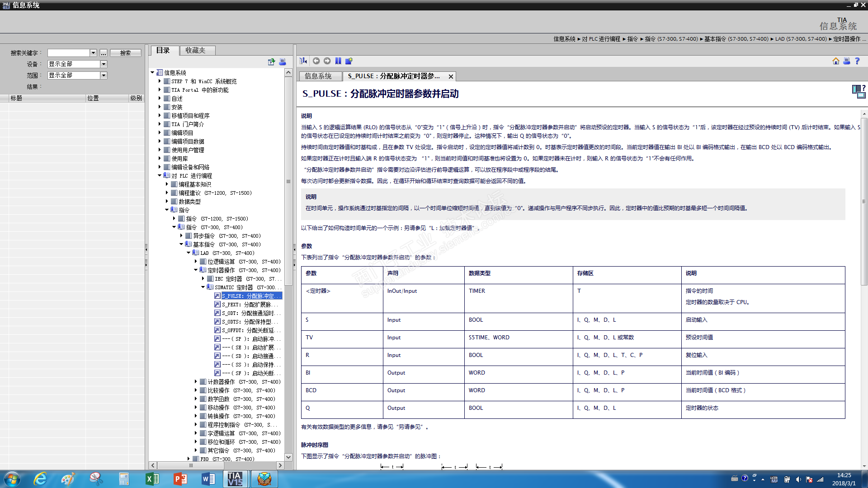This screenshot has height=488, width=868.
Task: Click the add-to-favorites star icon
Action: point(349,61)
